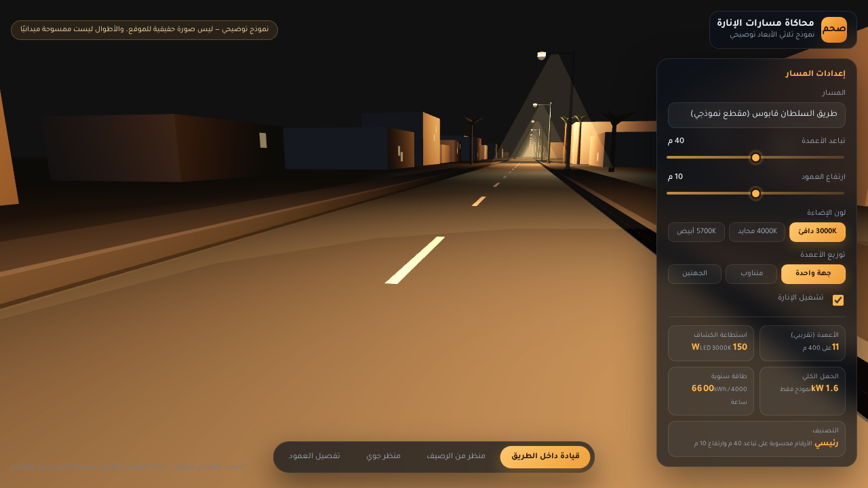Switch to قيادة داخل الطريق view

tap(545, 457)
